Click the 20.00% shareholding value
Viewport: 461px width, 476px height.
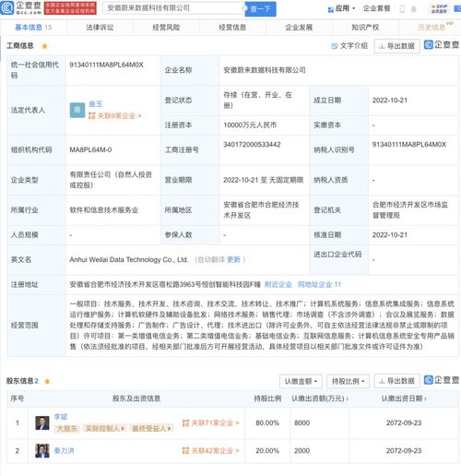[267, 451]
